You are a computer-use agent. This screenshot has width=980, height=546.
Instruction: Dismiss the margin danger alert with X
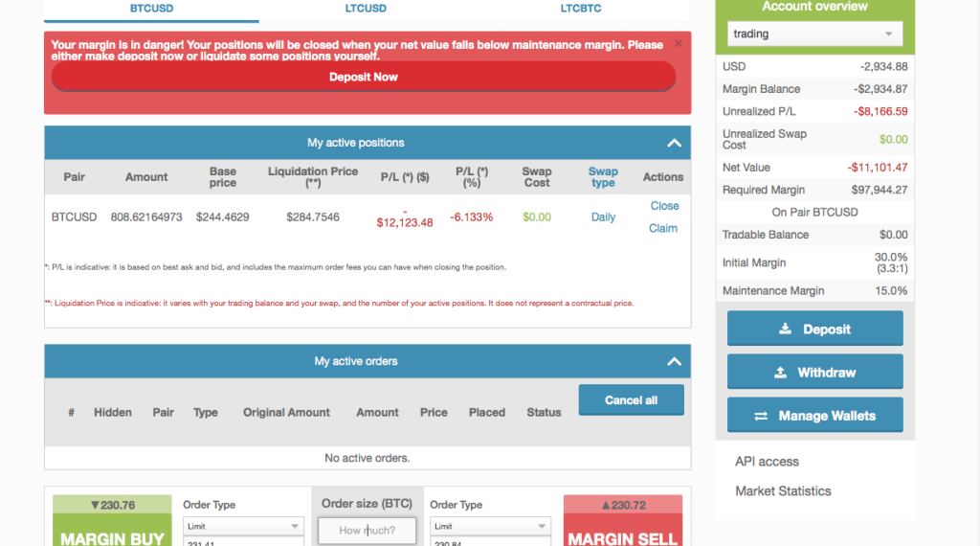tap(679, 43)
